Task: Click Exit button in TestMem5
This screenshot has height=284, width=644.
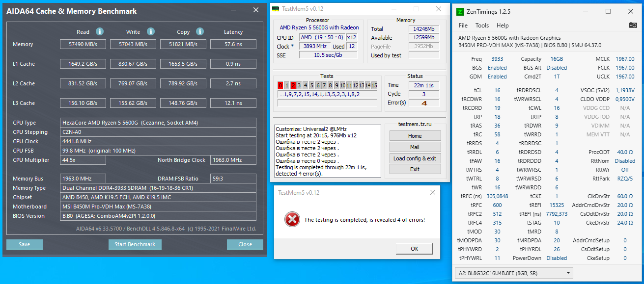Action: click(415, 169)
